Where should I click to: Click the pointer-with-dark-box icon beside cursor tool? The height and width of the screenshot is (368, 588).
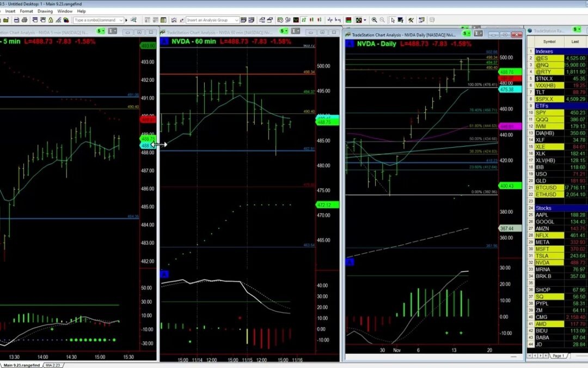pos(401,20)
